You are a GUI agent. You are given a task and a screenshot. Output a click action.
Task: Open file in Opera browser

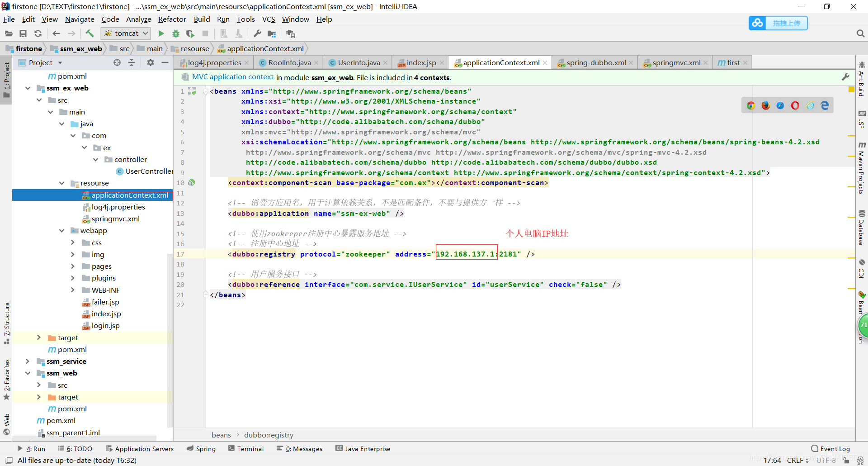point(795,105)
